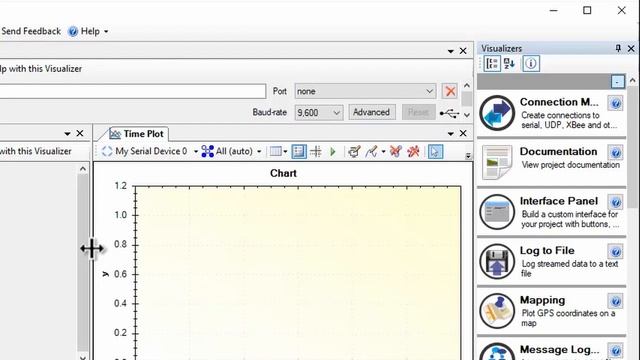Open the Help menu
The height and width of the screenshot is (360, 640).
88,31
